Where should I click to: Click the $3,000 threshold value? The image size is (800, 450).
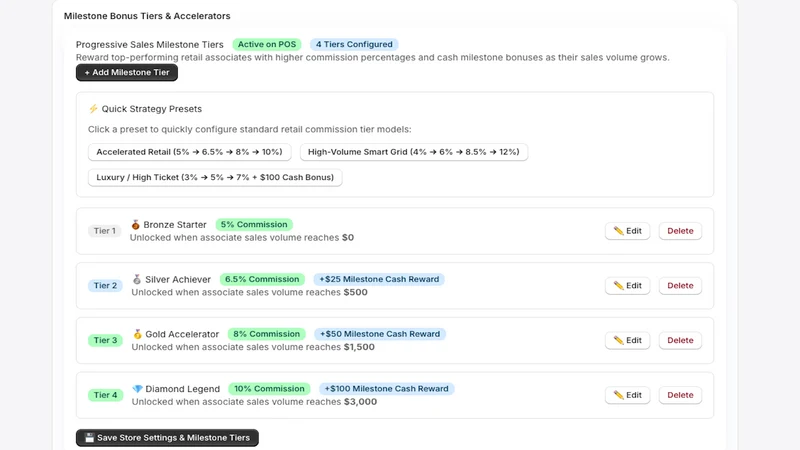360,402
